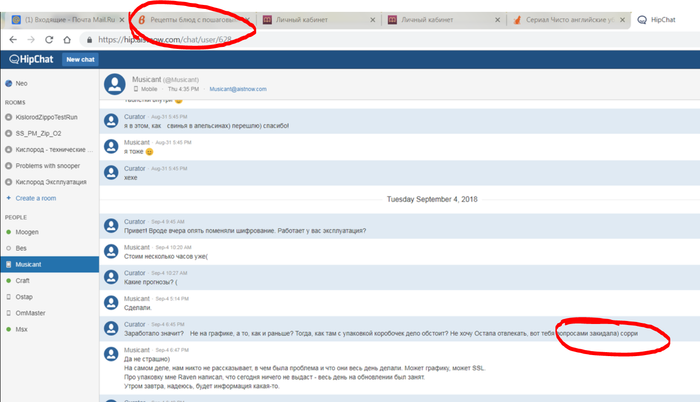Screen dimensions: 700x402
Task: Click the 'Tuesday September 4, 2018' date divider text
Action: pyautogui.click(x=432, y=199)
